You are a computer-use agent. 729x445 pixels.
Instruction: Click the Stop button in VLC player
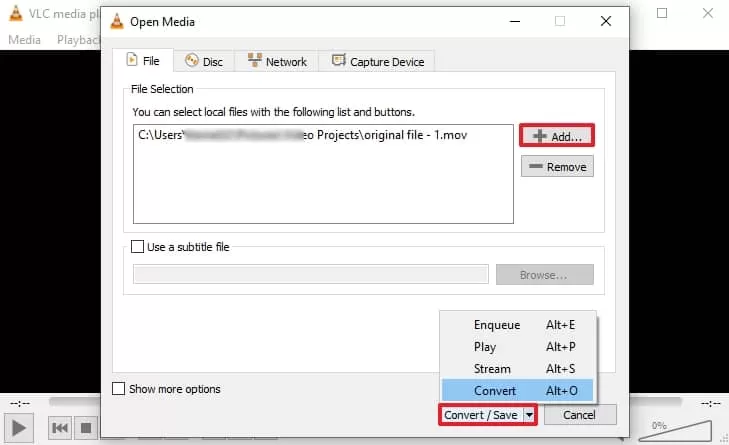(86, 428)
